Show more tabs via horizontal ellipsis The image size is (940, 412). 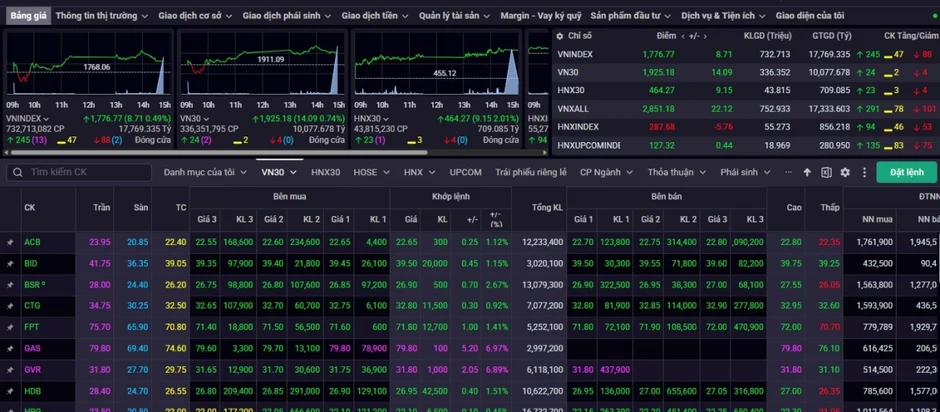point(788,172)
